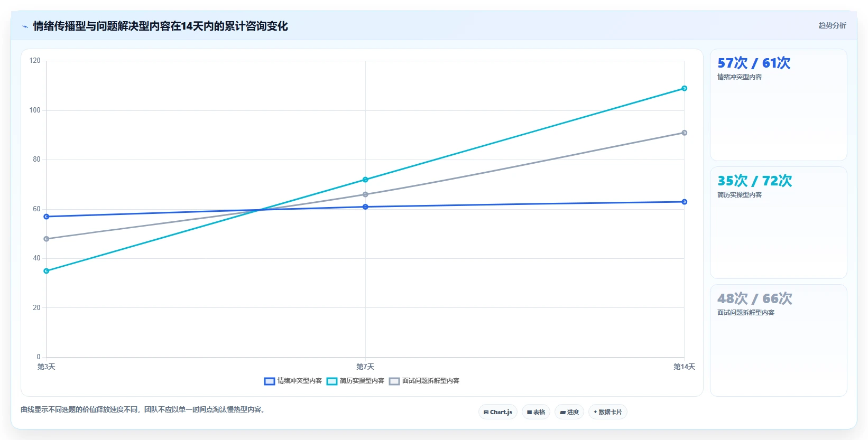Select the 进度 tag button
This screenshot has height=440, width=868.
pos(569,412)
